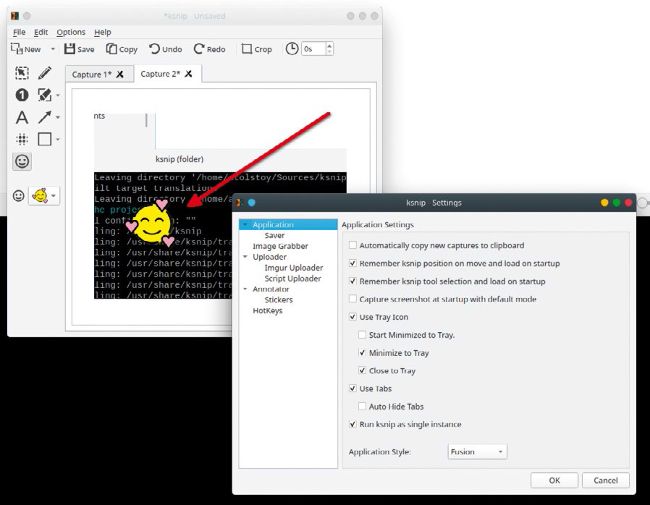650x505 pixels.
Task: Select the Marker highlight tool
Action: click(44, 95)
